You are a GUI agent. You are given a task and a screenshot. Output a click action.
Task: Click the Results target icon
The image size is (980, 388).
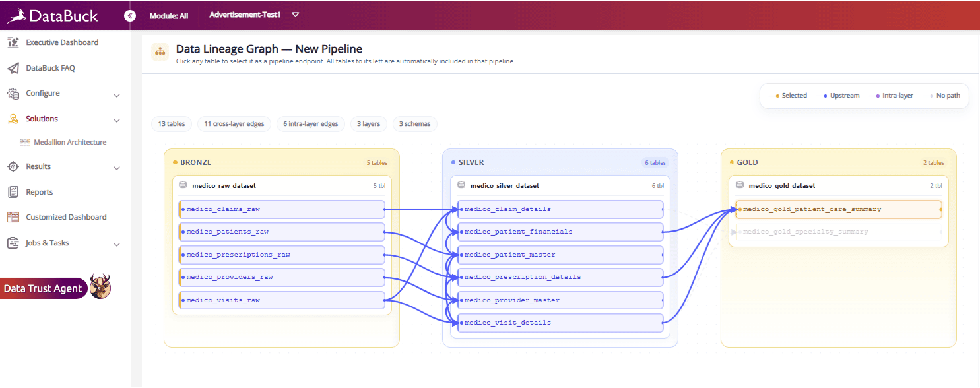coord(13,167)
